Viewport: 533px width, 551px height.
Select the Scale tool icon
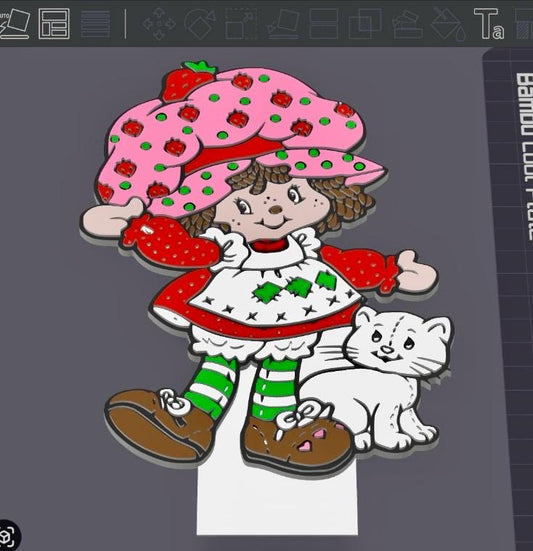(x=241, y=24)
